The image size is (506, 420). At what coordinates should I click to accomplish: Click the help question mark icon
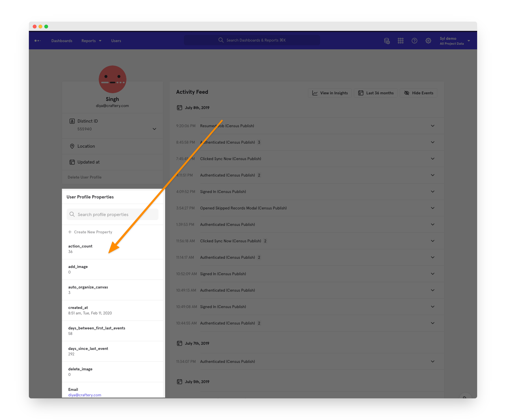coord(414,41)
